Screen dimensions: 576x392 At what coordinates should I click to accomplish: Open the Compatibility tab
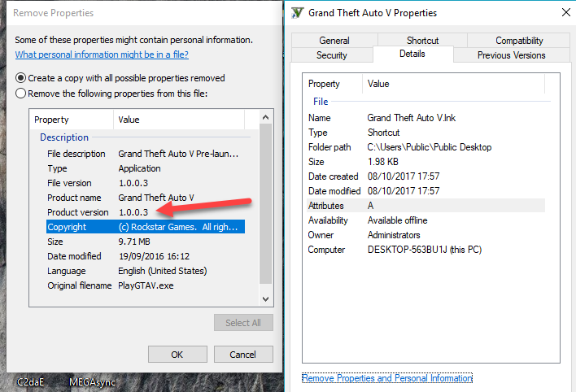[x=519, y=40]
